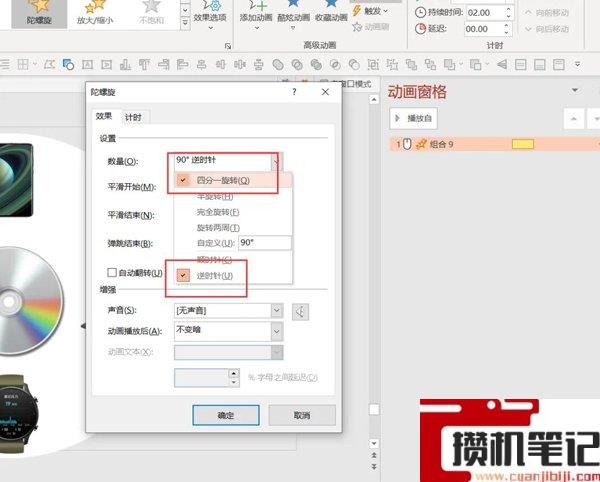600x482 pixels.
Task: Select 逆时针 counterclockwise option
Action: 233,275
